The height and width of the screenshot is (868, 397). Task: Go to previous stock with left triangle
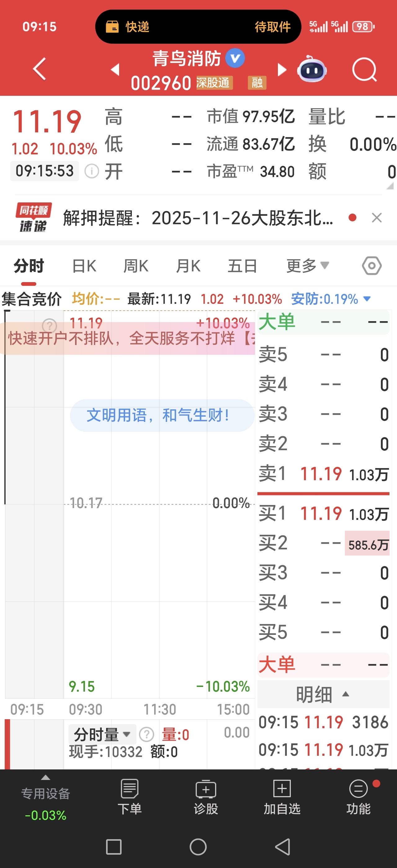click(115, 69)
